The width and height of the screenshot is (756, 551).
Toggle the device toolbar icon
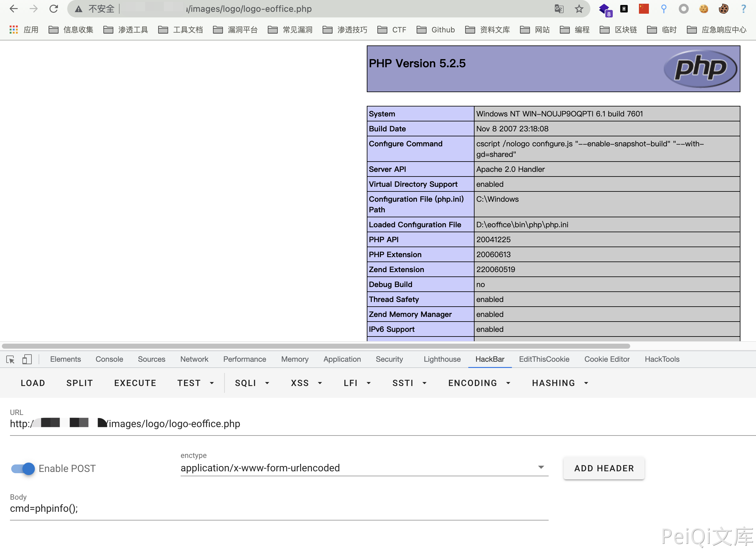pos(27,359)
